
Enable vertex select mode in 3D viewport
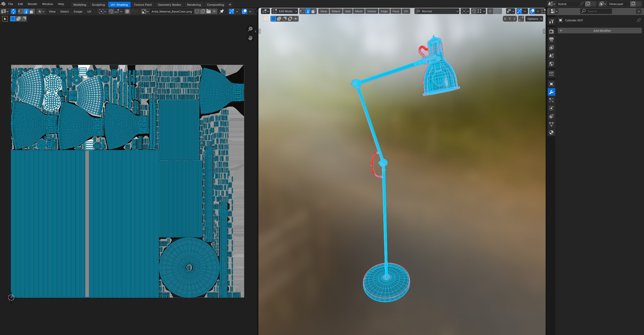click(x=302, y=11)
